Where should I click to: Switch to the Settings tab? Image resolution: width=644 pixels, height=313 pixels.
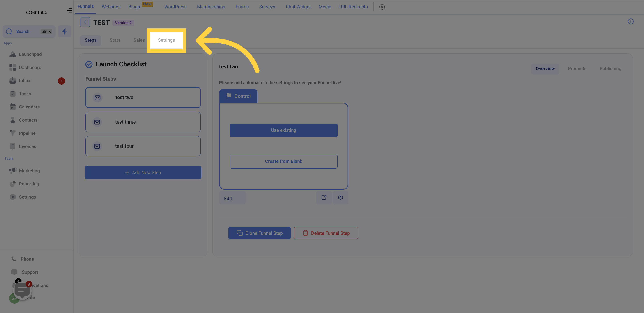tap(166, 40)
